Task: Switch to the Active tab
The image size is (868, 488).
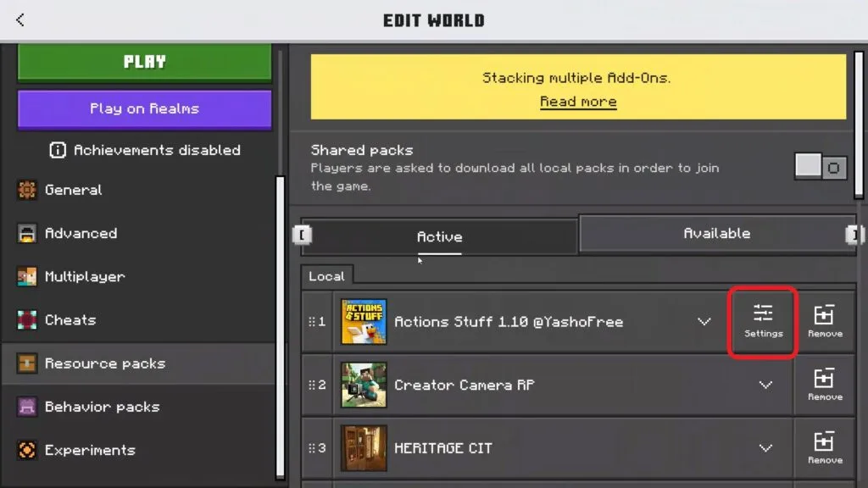Action: (x=440, y=237)
